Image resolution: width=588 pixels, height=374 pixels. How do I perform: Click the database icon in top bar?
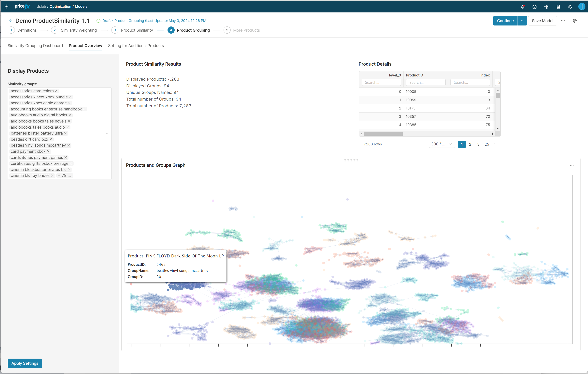(x=558, y=7)
